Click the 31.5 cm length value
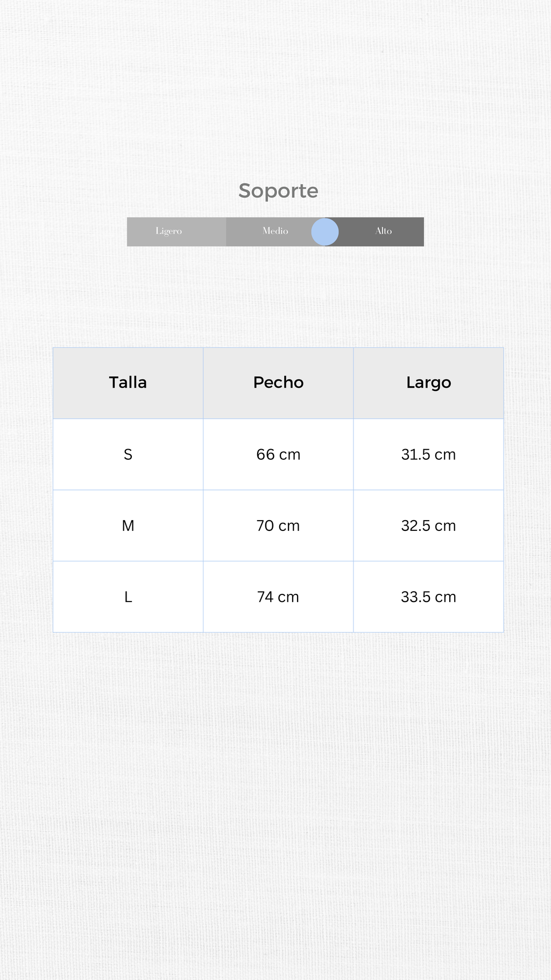Screen dimensions: 551x980 click(428, 454)
